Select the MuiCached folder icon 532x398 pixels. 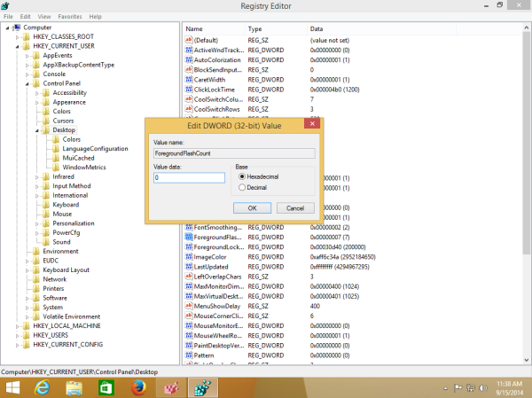point(56,158)
